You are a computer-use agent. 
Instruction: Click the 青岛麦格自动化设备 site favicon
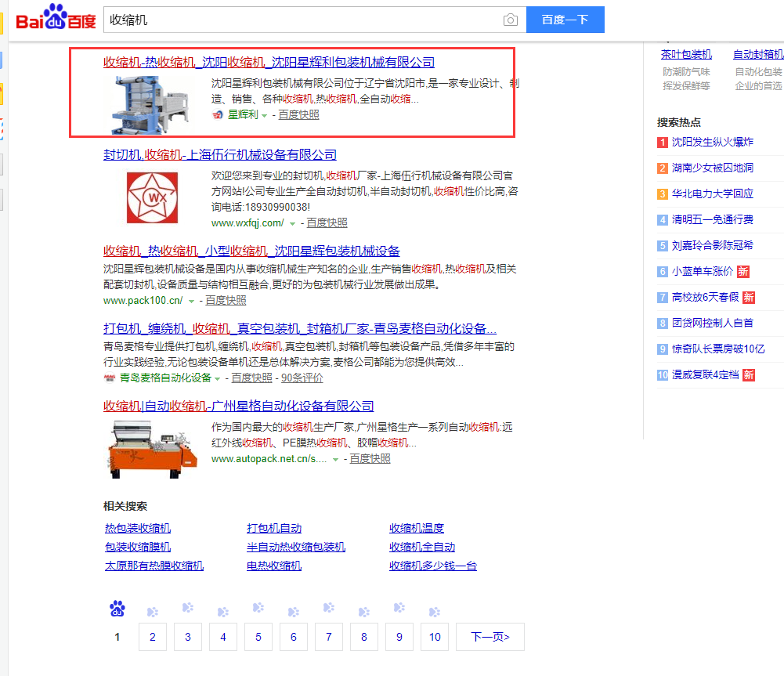point(110,378)
